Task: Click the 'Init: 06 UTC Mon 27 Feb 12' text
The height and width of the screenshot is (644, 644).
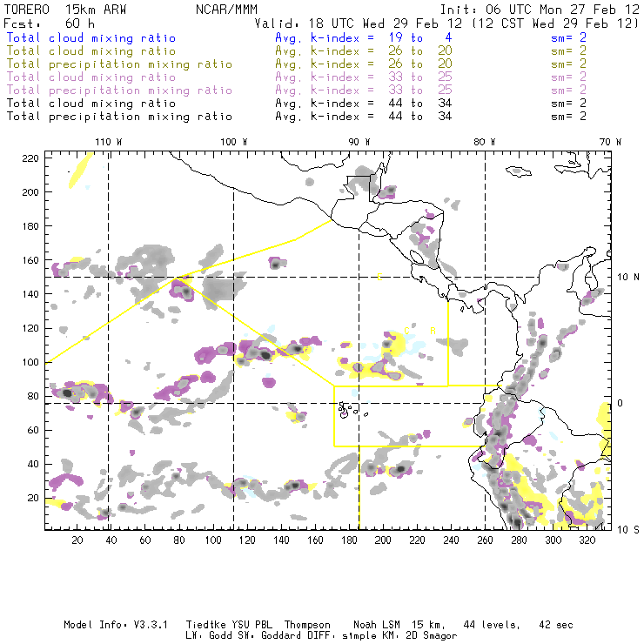Action: (x=540, y=10)
